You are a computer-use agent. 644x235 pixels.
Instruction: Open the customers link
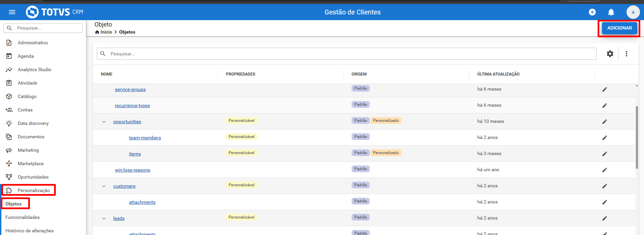[124, 186]
